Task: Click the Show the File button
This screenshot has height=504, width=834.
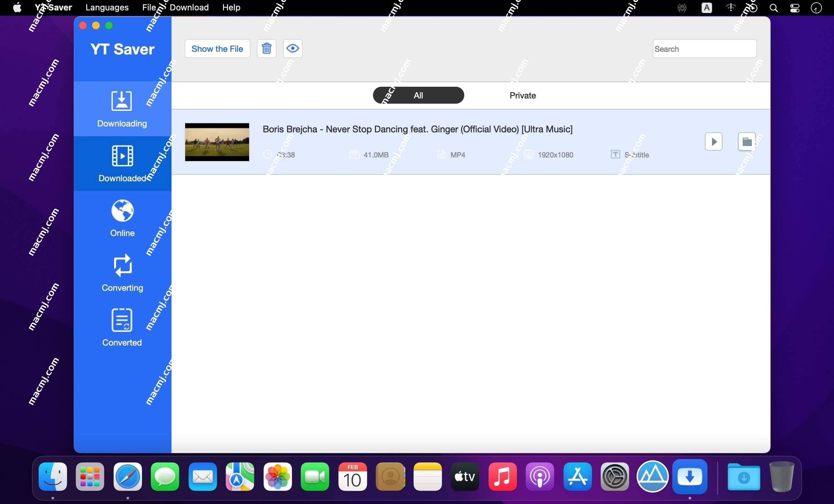Action: point(217,48)
